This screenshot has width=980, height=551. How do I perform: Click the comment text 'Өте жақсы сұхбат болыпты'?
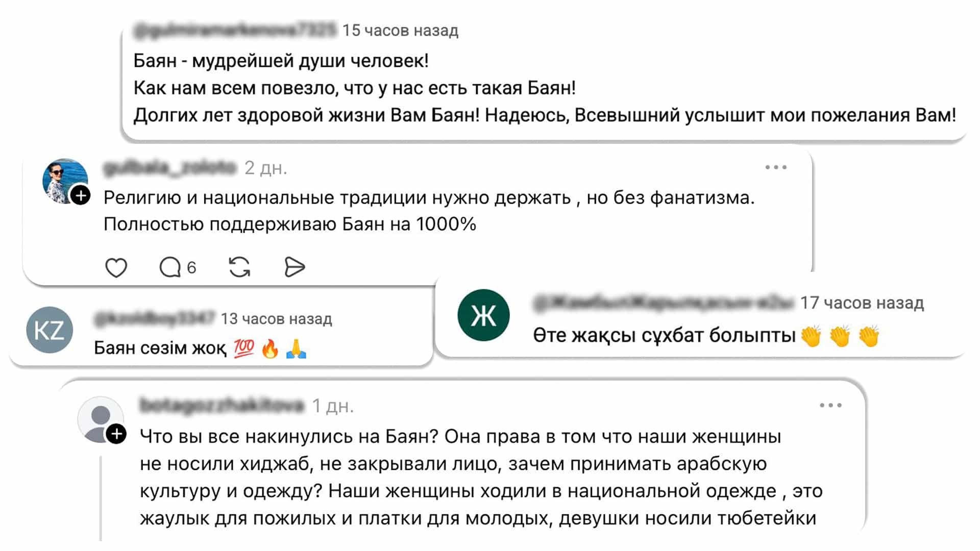point(664,336)
